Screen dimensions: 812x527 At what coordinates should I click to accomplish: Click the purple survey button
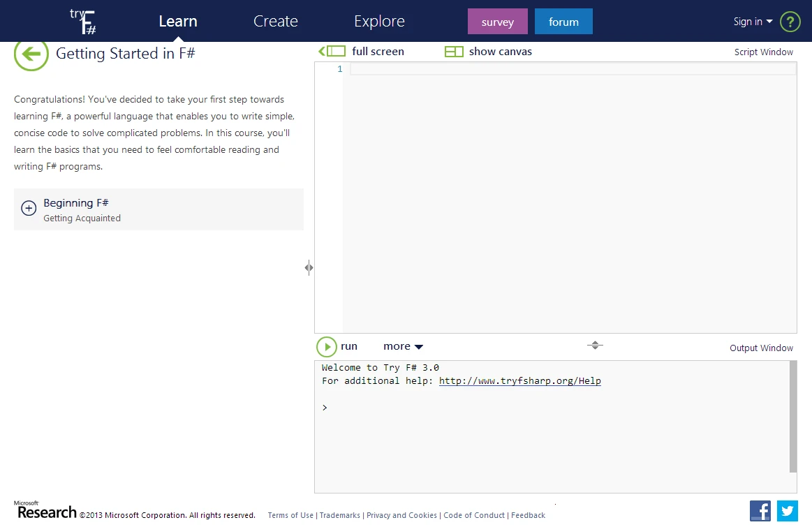(x=497, y=22)
